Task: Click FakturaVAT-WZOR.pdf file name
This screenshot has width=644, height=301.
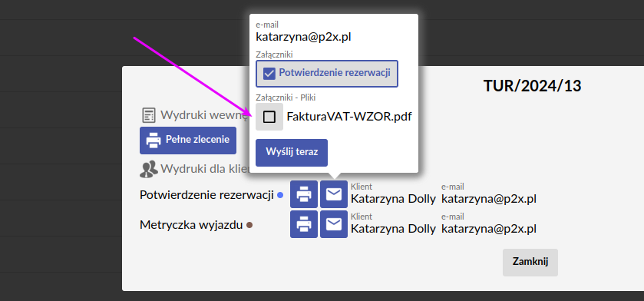Action: [349, 117]
